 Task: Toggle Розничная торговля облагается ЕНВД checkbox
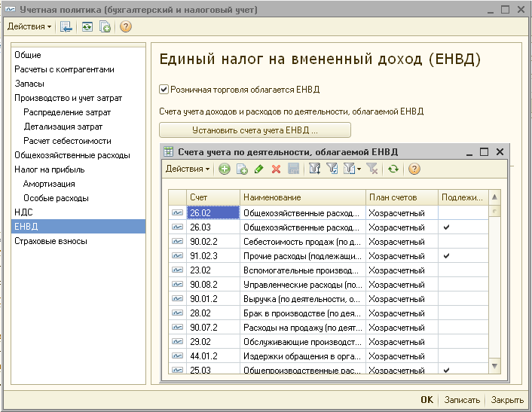pos(164,90)
